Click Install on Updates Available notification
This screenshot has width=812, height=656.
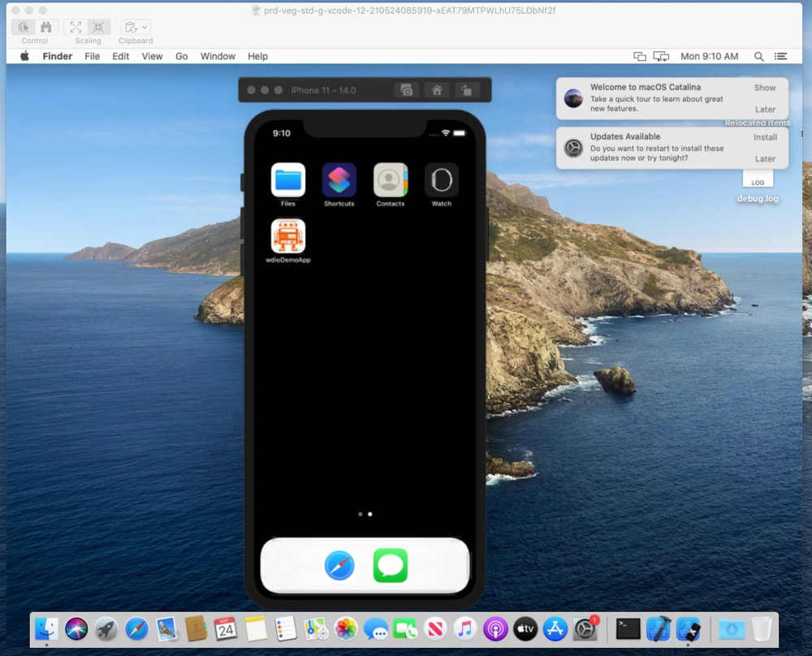765,137
